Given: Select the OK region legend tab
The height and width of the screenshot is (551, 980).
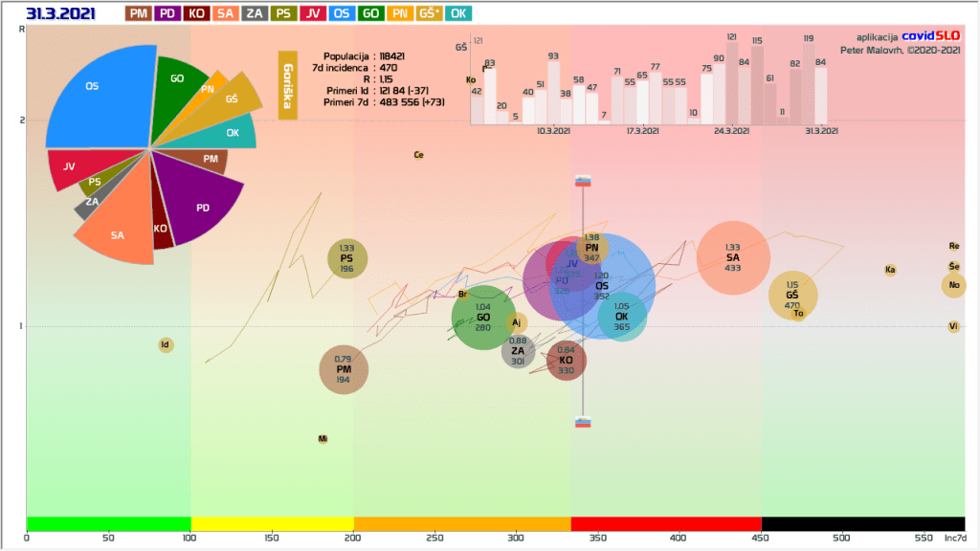Looking at the screenshot, I should tap(460, 13).
